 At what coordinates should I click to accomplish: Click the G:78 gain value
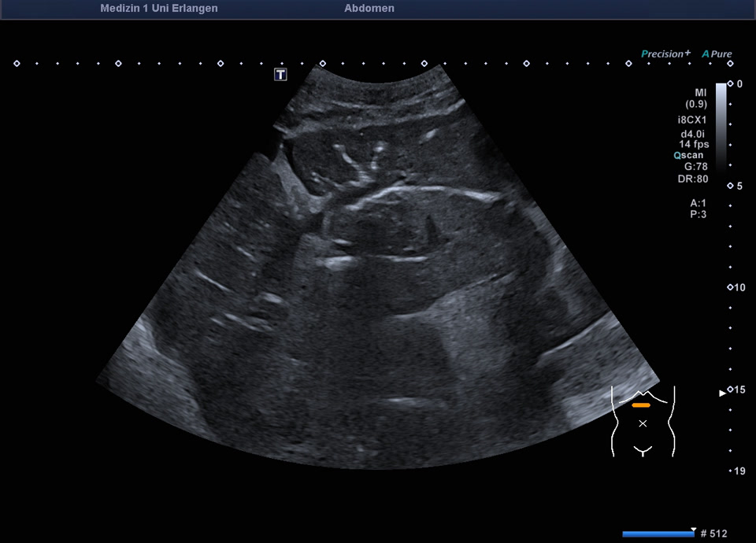click(695, 167)
